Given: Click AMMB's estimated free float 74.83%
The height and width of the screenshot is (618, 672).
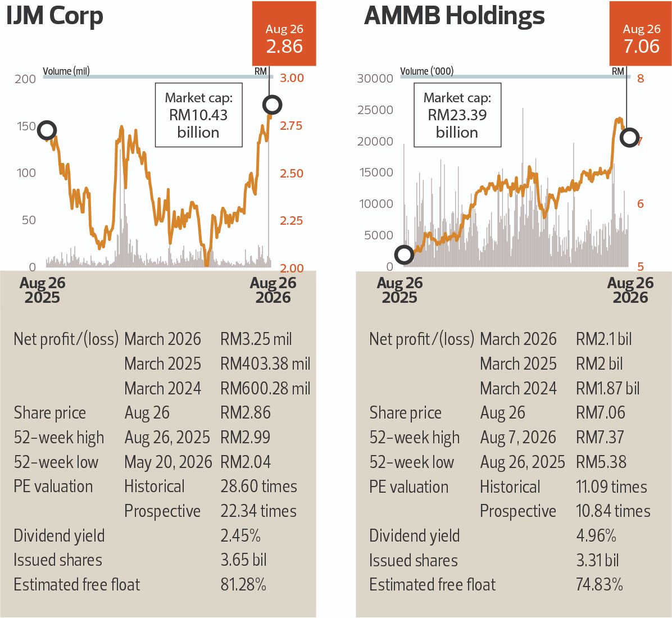Looking at the screenshot, I should [599, 585].
